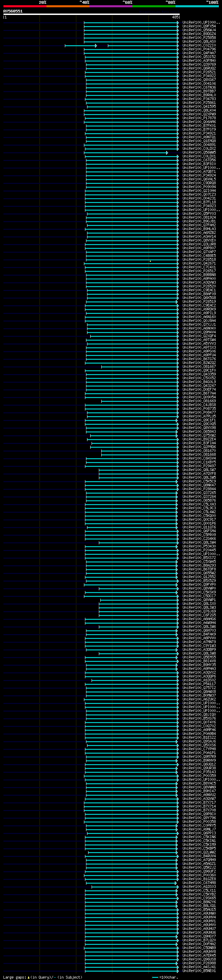This screenshot has height=980, width=222.
Task: Select UniRef100_P08735 label
Action: pos(199,408)
